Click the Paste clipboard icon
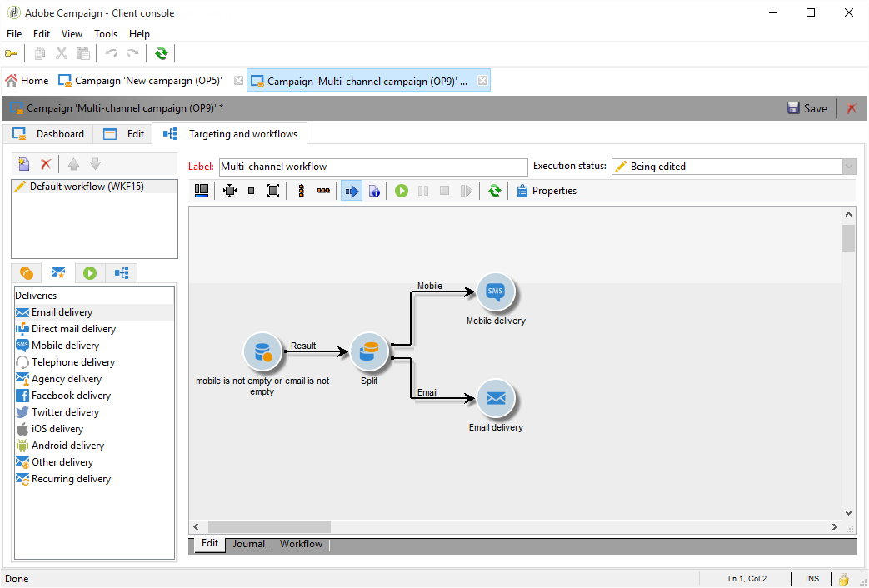The width and height of the screenshot is (869, 588). coord(83,54)
